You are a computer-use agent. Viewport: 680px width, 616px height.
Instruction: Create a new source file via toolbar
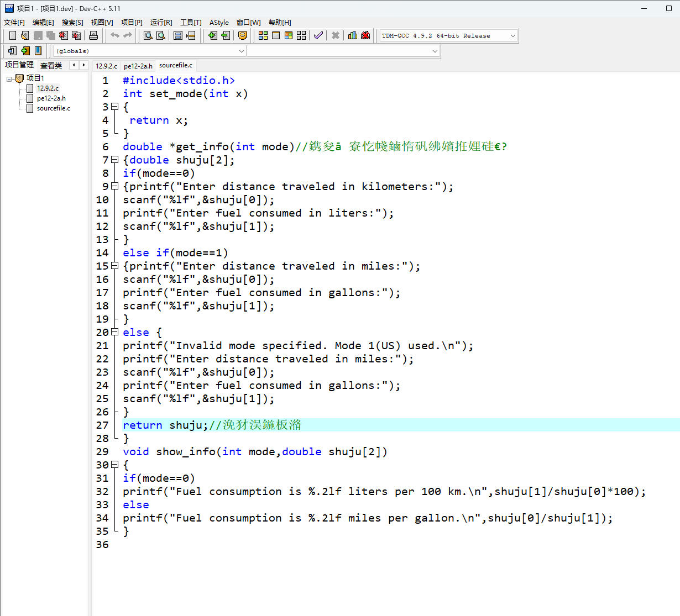13,35
